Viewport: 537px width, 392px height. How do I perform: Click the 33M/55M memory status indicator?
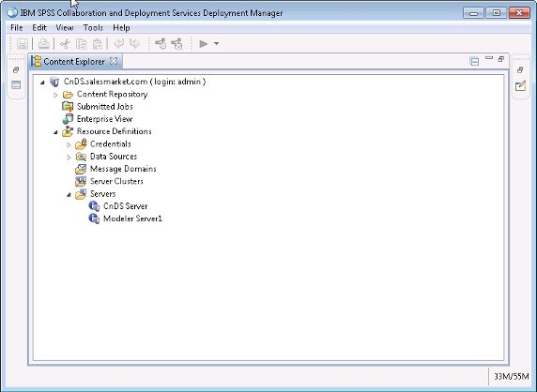coord(512,377)
